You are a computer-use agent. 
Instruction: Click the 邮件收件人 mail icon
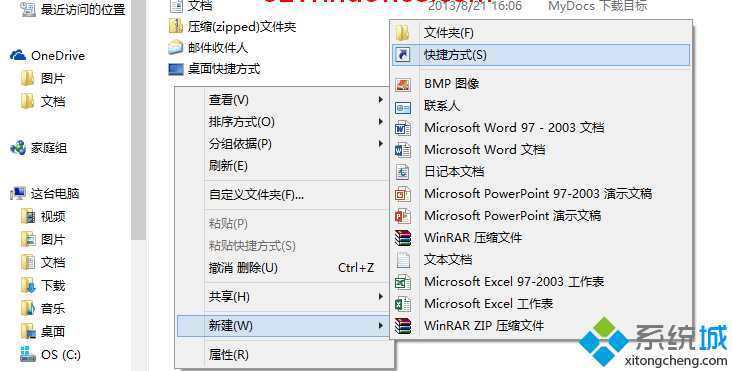(176, 47)
